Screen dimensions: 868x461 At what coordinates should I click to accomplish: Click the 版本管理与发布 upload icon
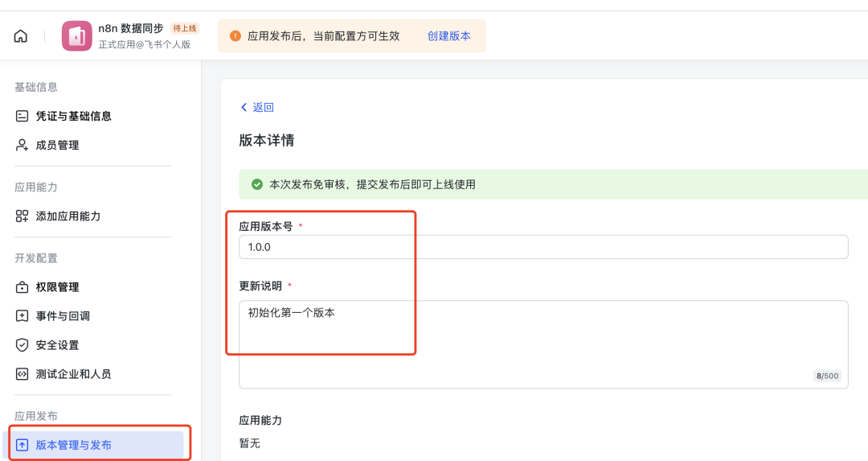(23, 445)
